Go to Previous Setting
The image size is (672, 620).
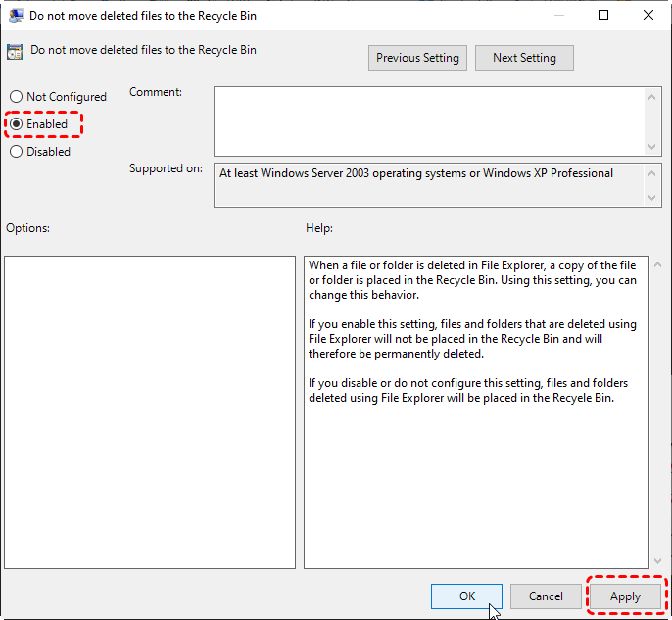pos(417,58)
